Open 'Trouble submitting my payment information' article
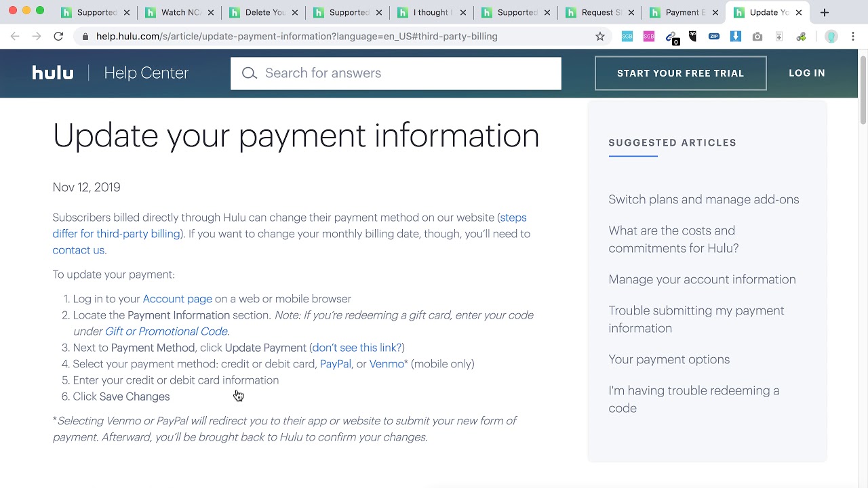Screen dimensions: 868x488 coord(696,319)
